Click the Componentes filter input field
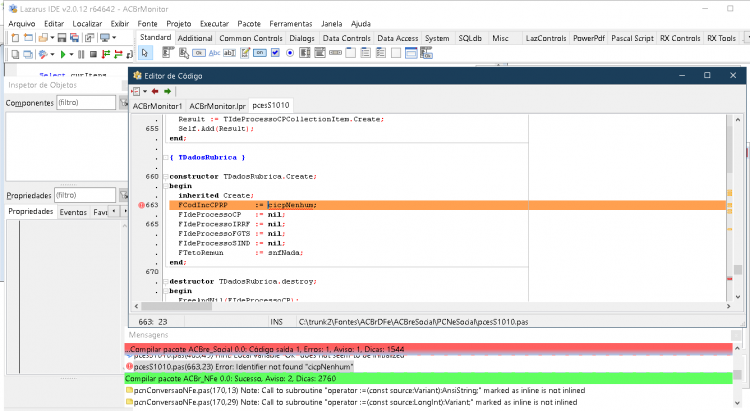Image resolution: width=750 pixels, height=411 pixels. click(86, 102)
